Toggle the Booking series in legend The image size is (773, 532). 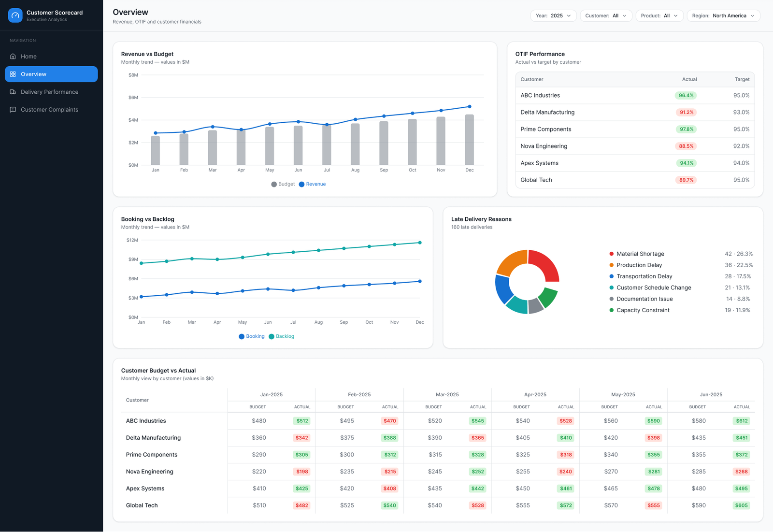click(252, 336)
